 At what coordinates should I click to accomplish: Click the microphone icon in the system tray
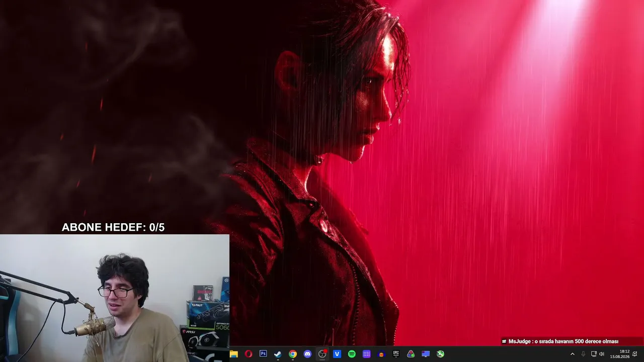(x=583, y=354)
